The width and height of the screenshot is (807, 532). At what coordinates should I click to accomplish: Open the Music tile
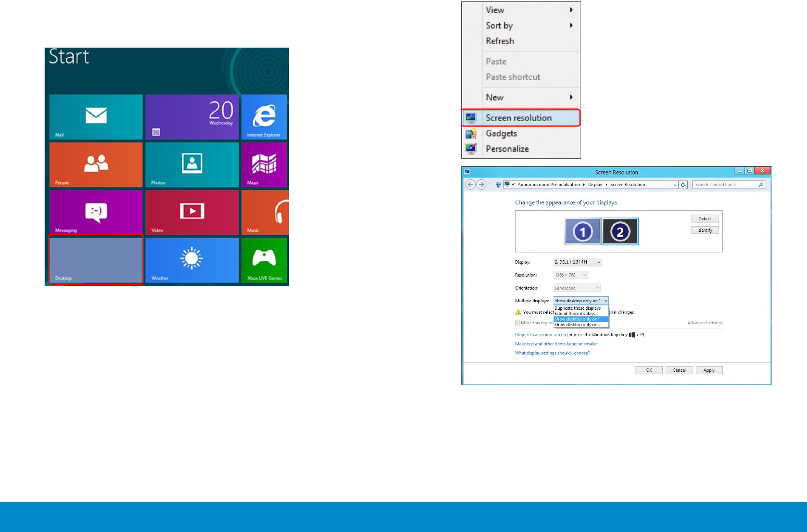(265, 212)
